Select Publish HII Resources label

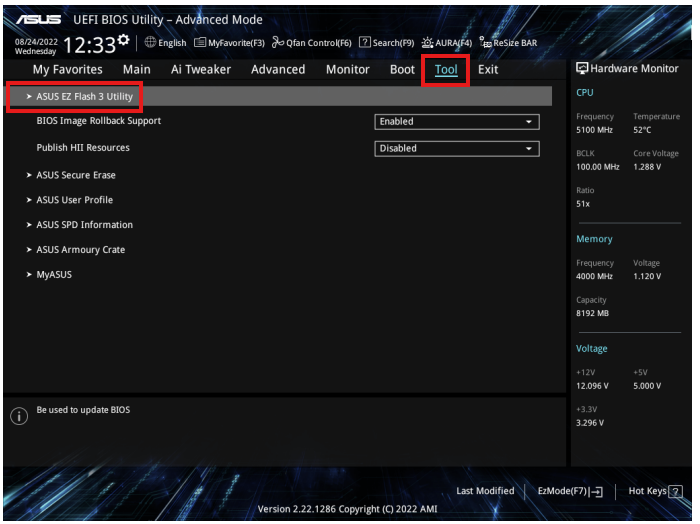pos(83,148)
